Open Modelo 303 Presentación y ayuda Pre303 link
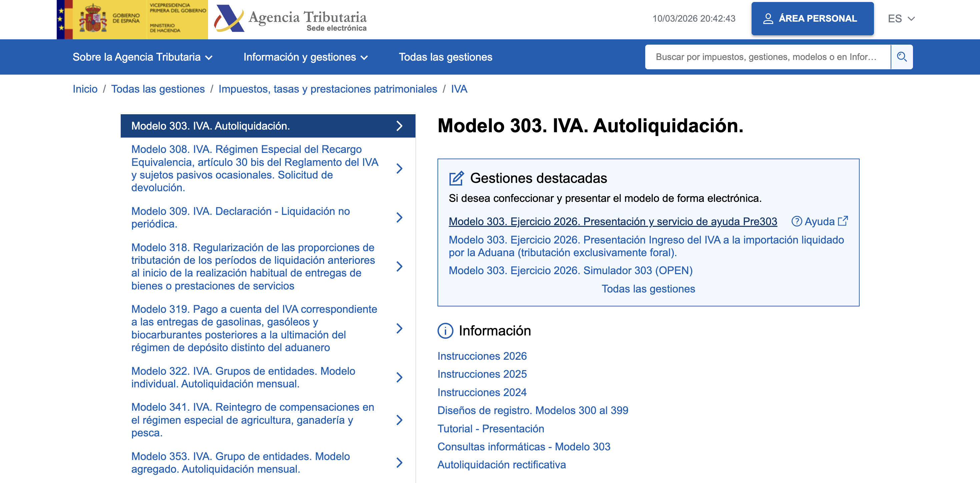 [613, 221]
